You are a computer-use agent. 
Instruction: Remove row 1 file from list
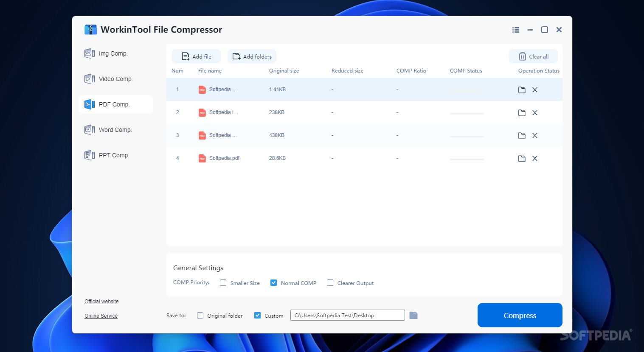click(535, 90)
